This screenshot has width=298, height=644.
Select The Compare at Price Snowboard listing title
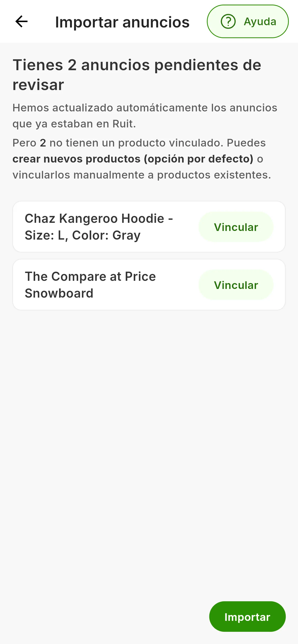90,285
